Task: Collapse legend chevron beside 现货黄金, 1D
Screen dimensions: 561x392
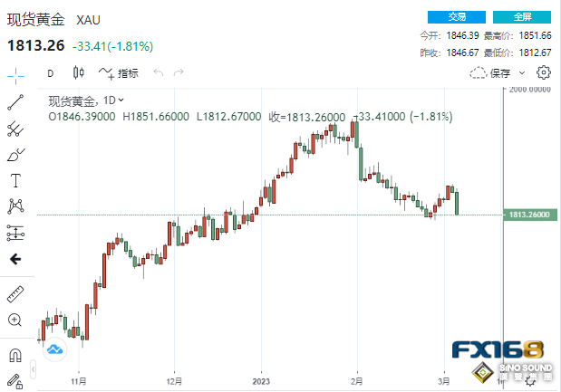Action: point(121,100)
